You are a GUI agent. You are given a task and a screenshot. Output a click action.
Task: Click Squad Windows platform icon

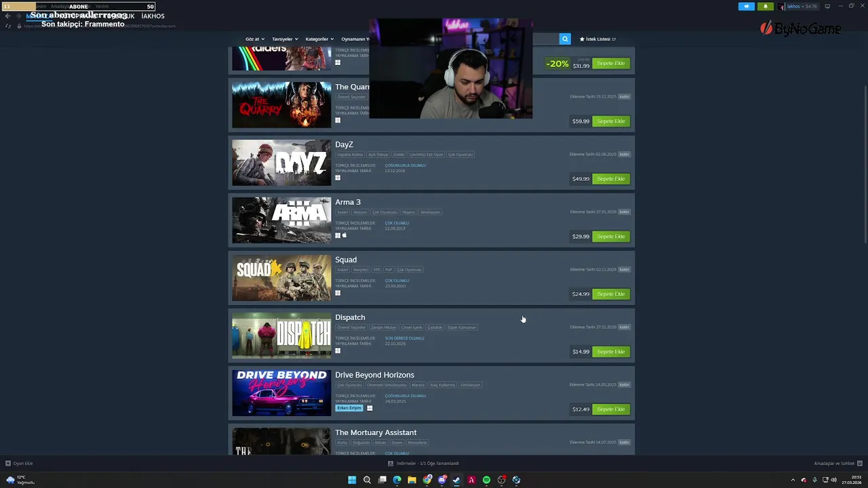338,293
